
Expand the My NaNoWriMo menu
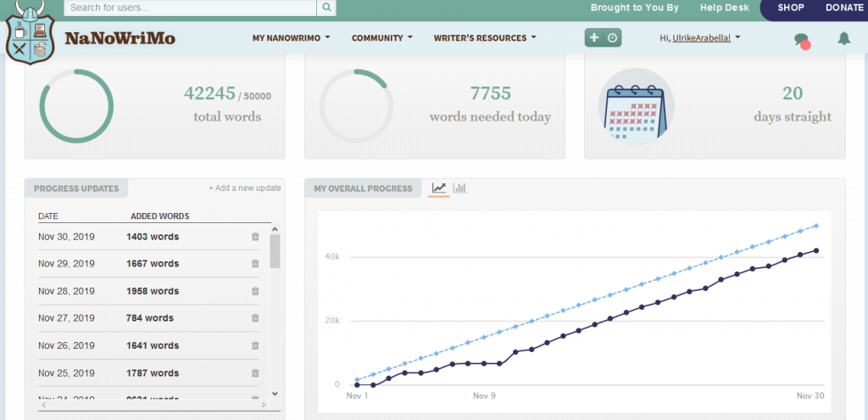pos(292,38)
